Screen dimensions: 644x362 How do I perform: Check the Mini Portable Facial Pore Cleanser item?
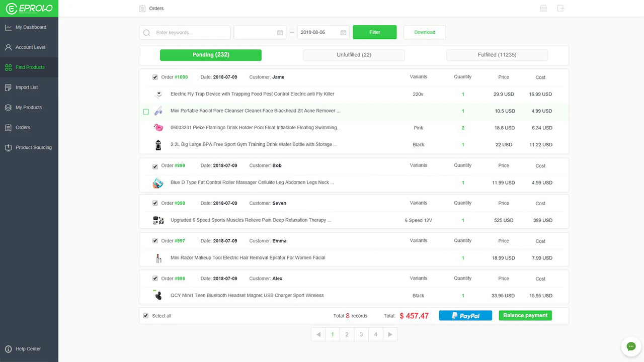tap(146, 111)
